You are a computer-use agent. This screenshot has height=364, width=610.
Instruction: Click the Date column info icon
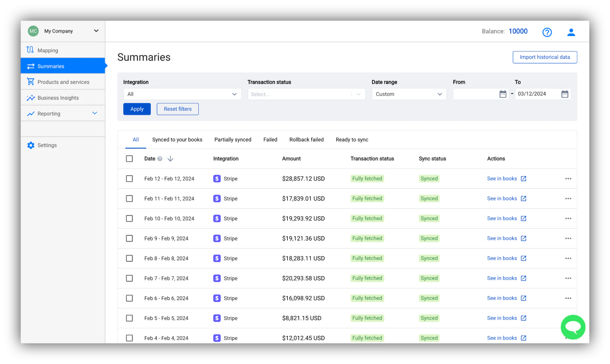pos(160,159)
